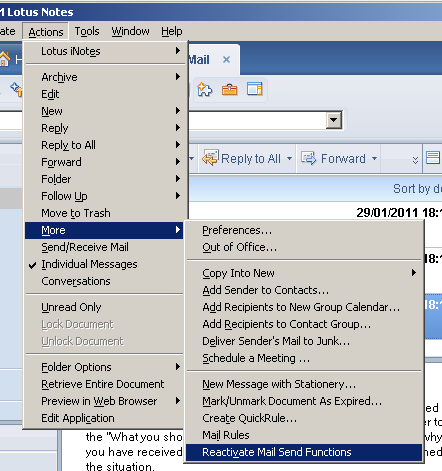Screen dimensions: 442x471
Task: Expand Archive submenu
Action: click(104, 77)
